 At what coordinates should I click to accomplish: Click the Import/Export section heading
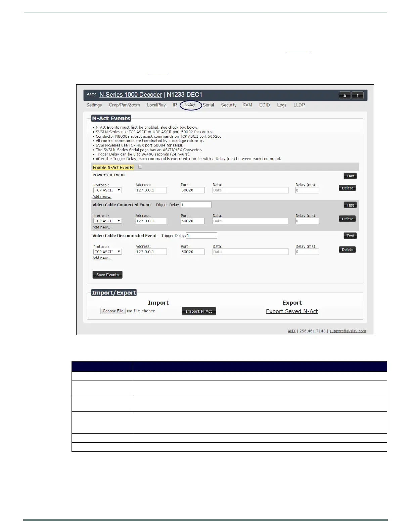(x=114, y=293)
